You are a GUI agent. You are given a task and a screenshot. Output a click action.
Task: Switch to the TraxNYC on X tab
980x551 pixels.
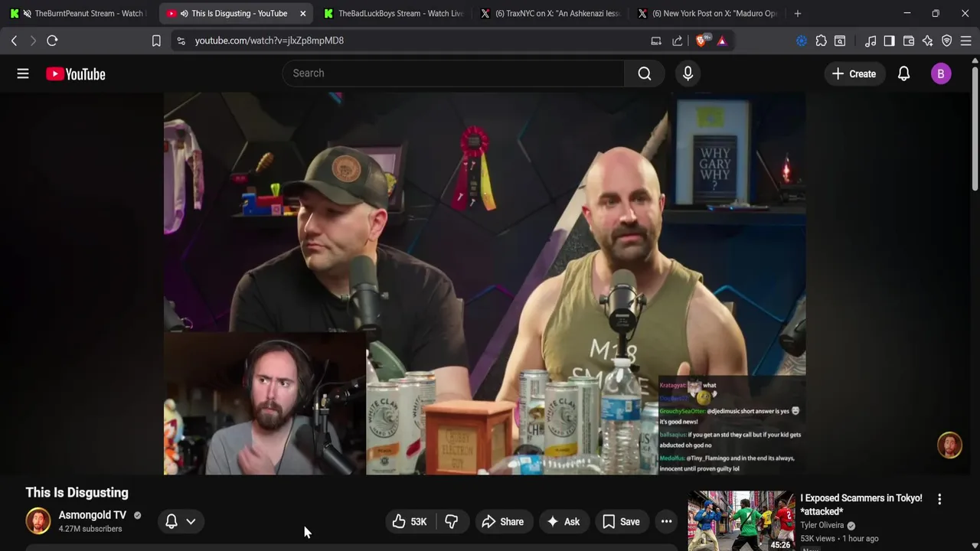coord(550,13)
